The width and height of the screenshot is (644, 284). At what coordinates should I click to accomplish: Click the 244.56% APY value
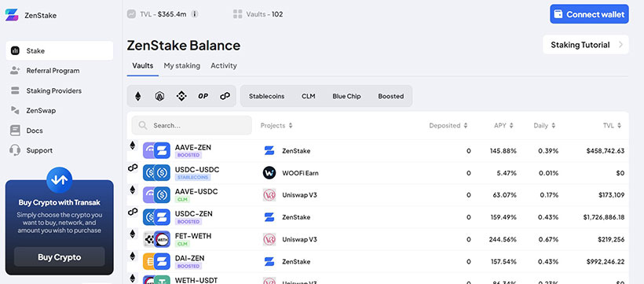coord(503,239)
